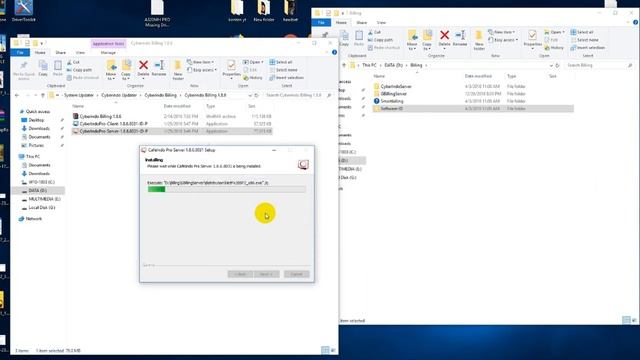Click Cut in Cyberindo Billing 1.8.6 window ribbon
The height and width of the screenshot is (360, 640).
pos(73,62)
